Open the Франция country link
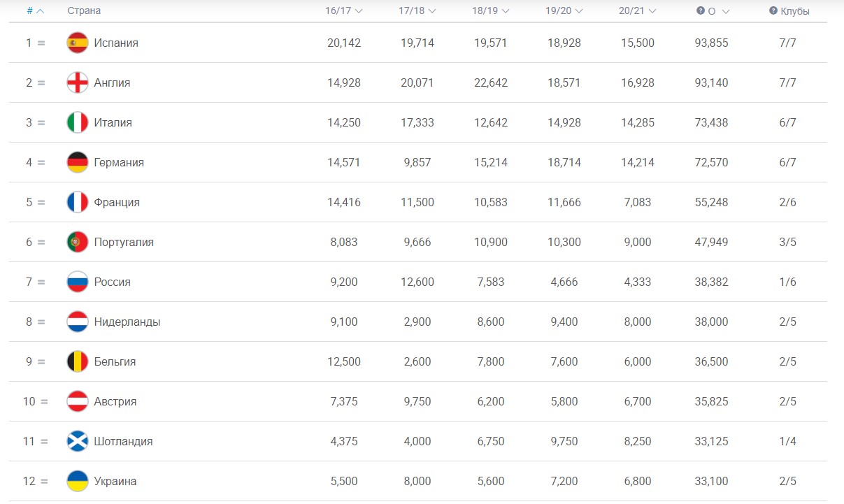This screenshot has width=844, height=504. [x=117, y=202]
